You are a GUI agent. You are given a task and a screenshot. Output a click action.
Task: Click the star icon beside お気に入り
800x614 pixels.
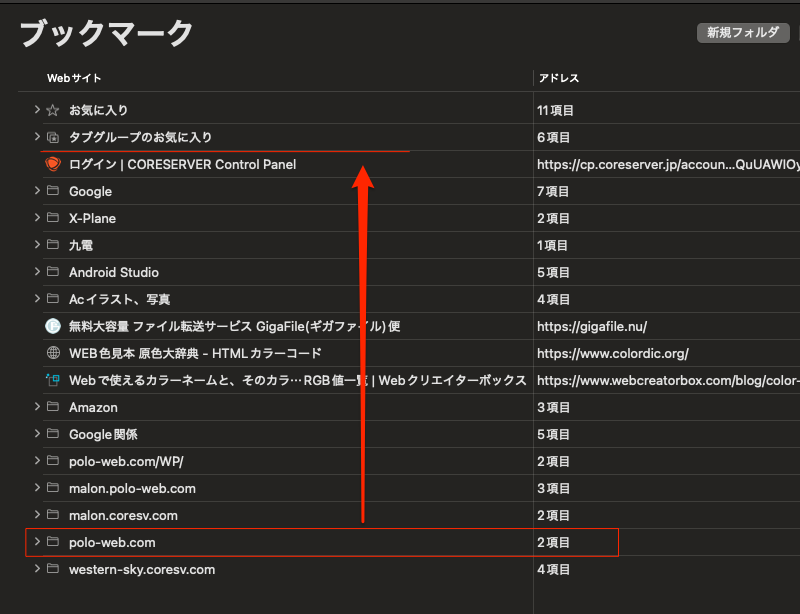pos(53,110)
